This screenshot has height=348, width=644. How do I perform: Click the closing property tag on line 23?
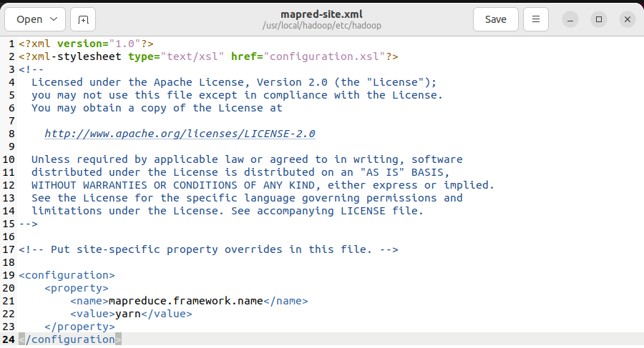click(x=79, y=327)
